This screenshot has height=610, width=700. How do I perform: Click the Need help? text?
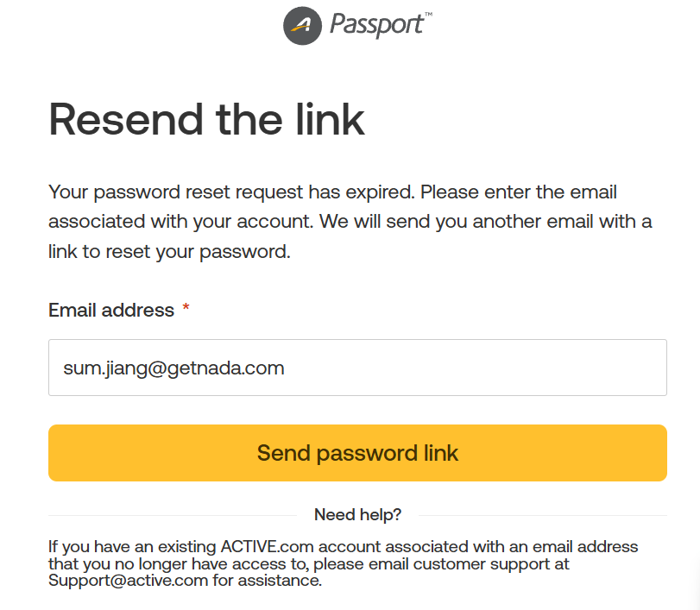coord(357,514)
